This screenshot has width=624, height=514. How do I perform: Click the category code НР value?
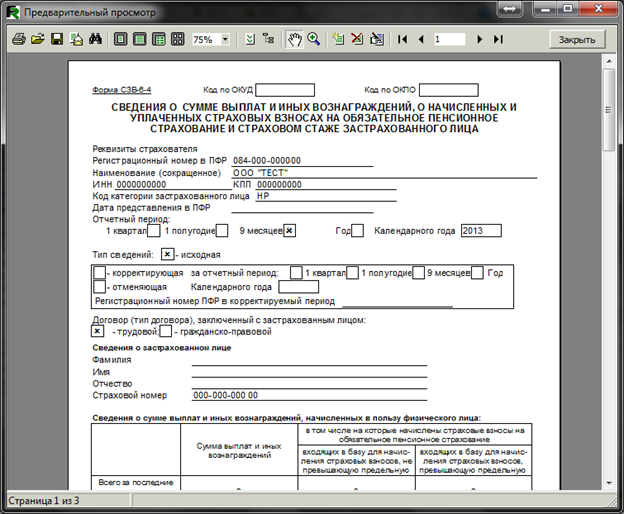tap(263, 196)
